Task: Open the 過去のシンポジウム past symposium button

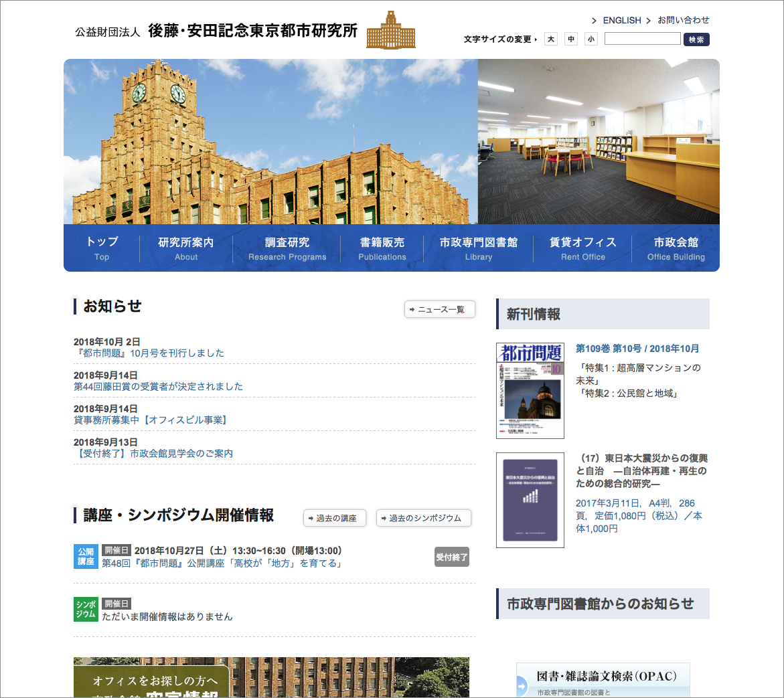Action: pyautogui.click(x=424, y=518)
